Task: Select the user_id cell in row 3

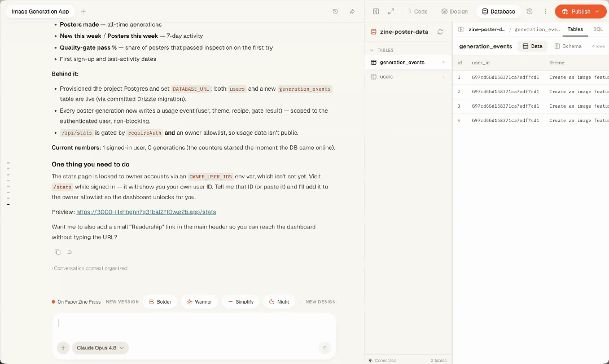Action: tap(505, 106)
